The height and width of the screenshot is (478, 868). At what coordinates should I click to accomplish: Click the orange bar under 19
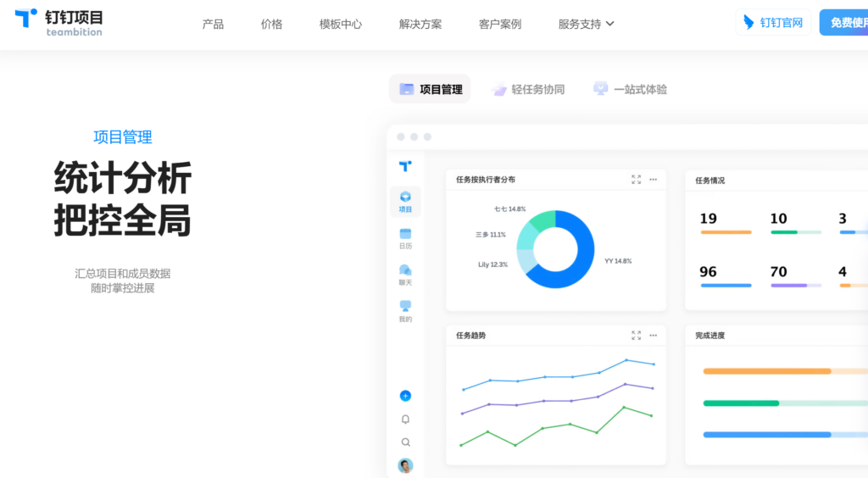726,232
